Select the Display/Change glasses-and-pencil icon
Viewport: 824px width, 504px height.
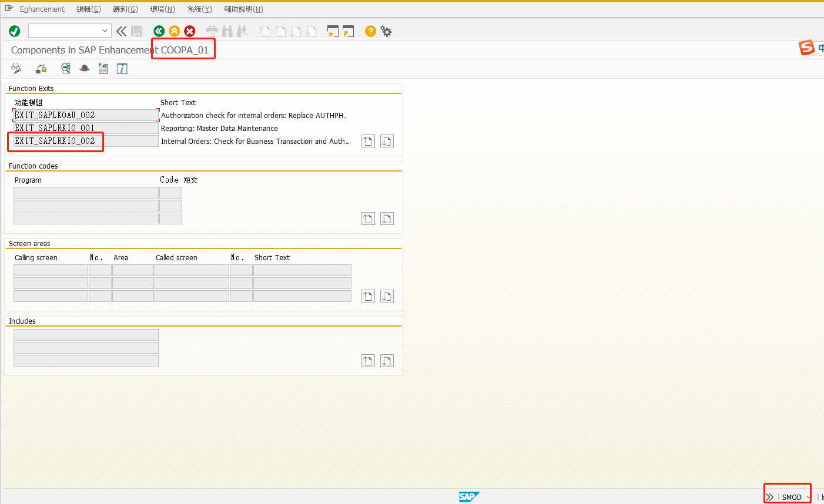point(16,69)
